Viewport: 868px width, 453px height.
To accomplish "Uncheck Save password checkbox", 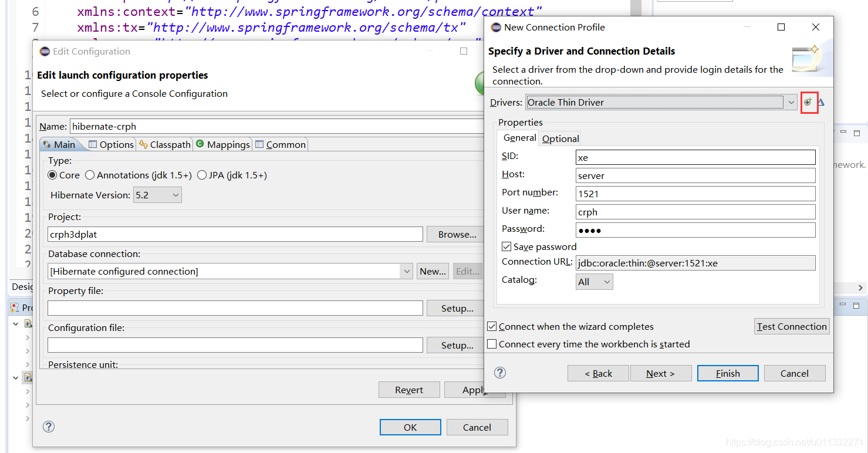I will 507,246.
